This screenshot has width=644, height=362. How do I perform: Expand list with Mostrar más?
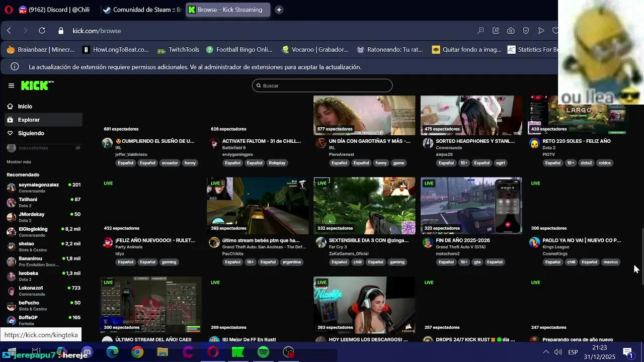pos(19,162)
